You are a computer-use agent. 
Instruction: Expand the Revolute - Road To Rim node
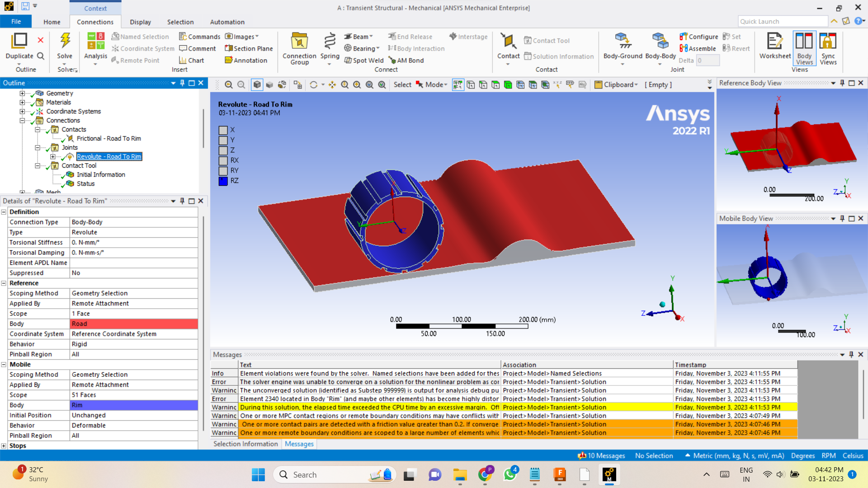[x=53, y=157]
